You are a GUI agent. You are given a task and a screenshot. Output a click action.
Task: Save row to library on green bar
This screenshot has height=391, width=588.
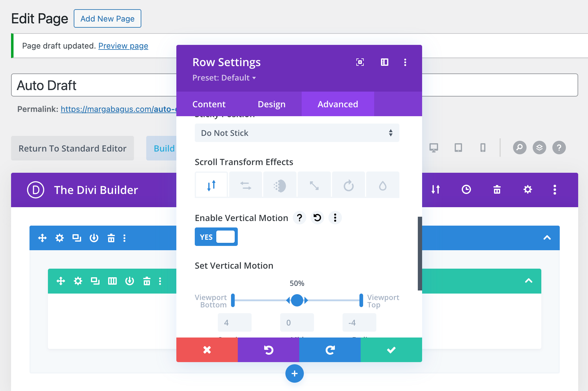(130, 281)
